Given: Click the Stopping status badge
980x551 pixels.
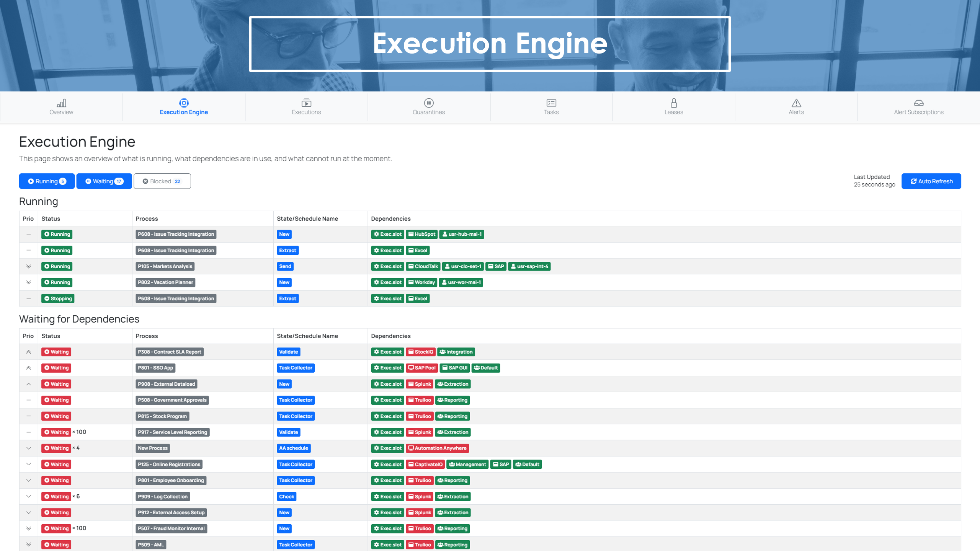Looking at the screenshot, I should coord(58,298).
